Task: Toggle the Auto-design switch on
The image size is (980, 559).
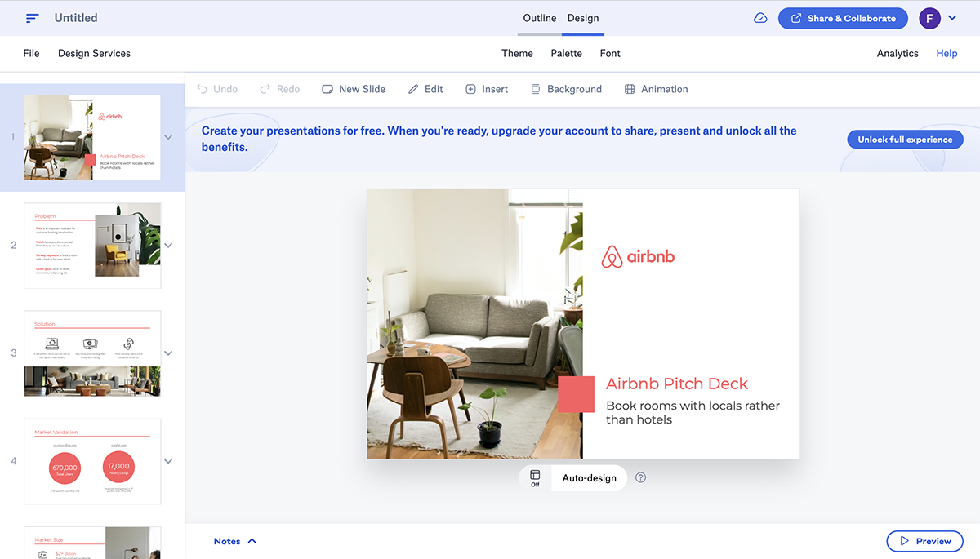Action: click(x=534, y=477)
